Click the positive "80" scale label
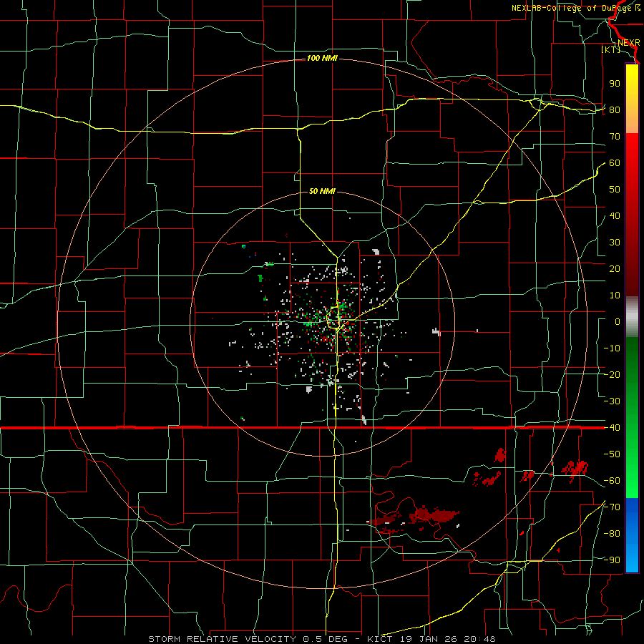 coord(615,109)
